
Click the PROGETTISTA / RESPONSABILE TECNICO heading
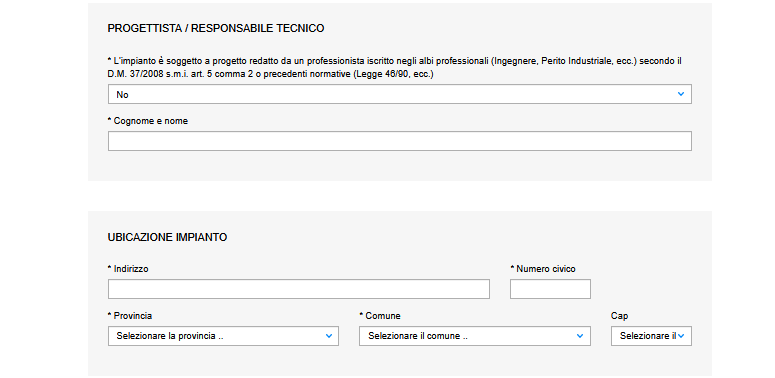coord(216,29)
